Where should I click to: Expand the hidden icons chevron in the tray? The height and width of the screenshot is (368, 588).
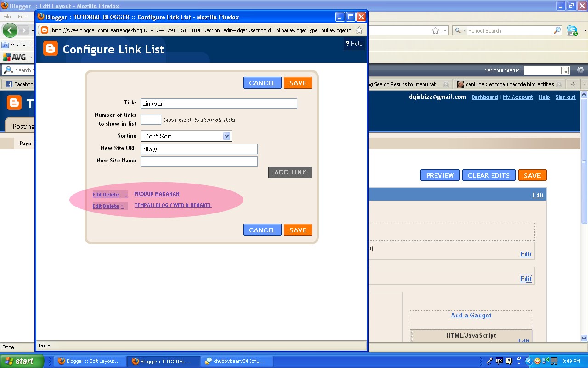(x=529, y=360)
